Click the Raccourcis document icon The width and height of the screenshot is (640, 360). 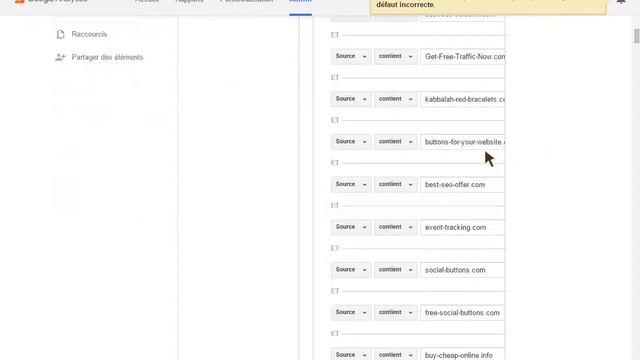click(x=60, y=35)
